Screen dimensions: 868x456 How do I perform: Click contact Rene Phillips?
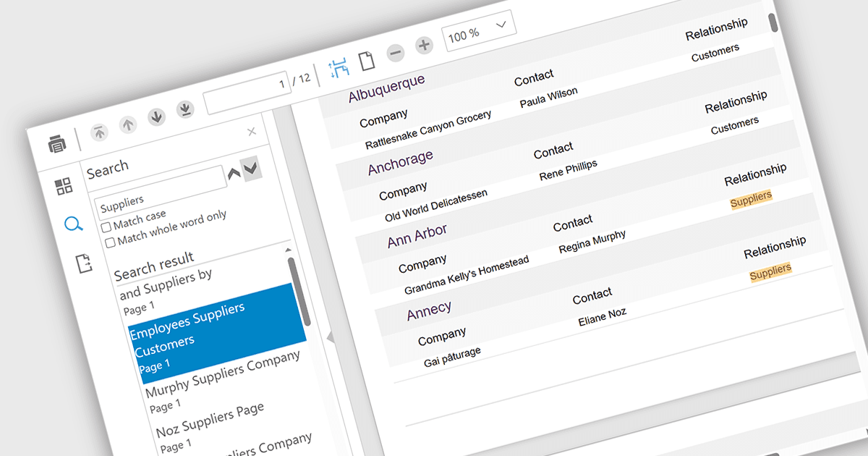pyautogui.click(x=569, y=171)
